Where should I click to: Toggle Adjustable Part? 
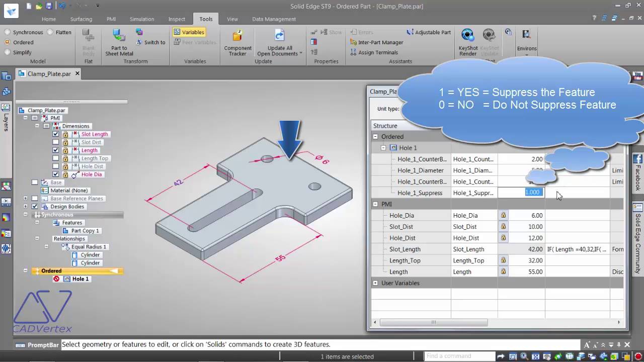(428, 32)
